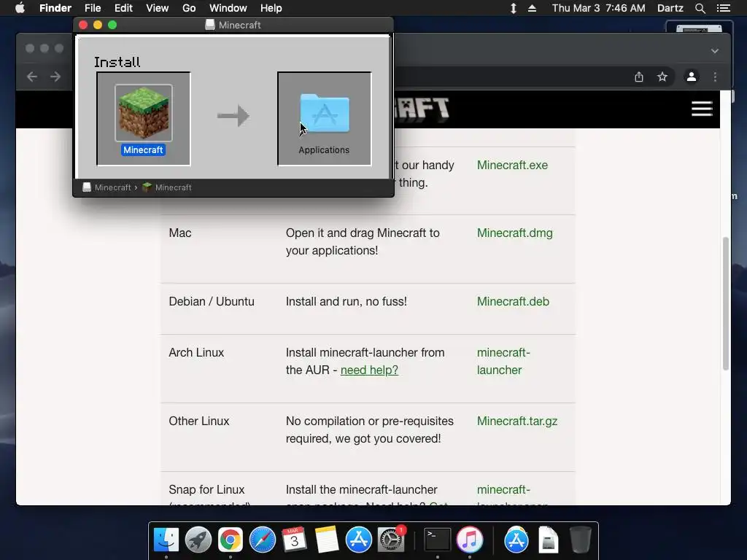The image size is (747, 560).
Task: Click 'Install and run, no fuss!' text
Action: pyautogui.click(x=347, y=301)
